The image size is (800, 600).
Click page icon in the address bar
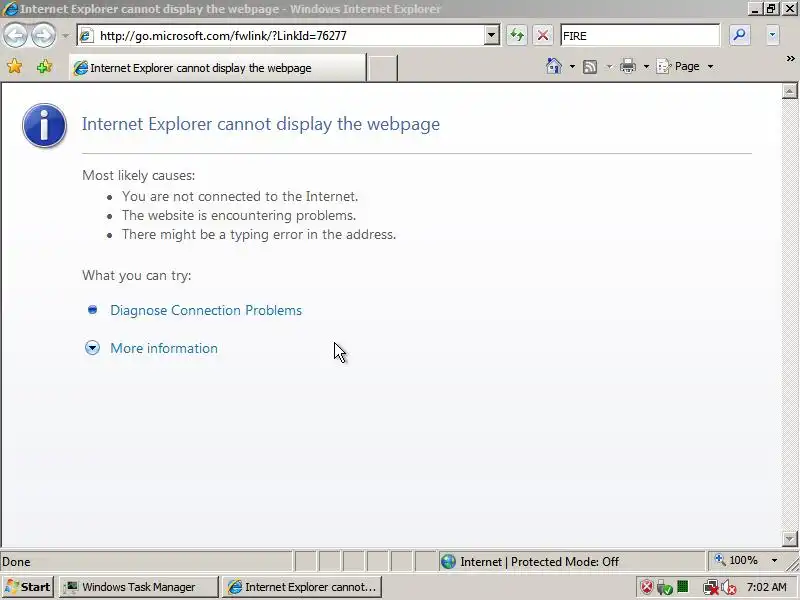coord(87,36)
